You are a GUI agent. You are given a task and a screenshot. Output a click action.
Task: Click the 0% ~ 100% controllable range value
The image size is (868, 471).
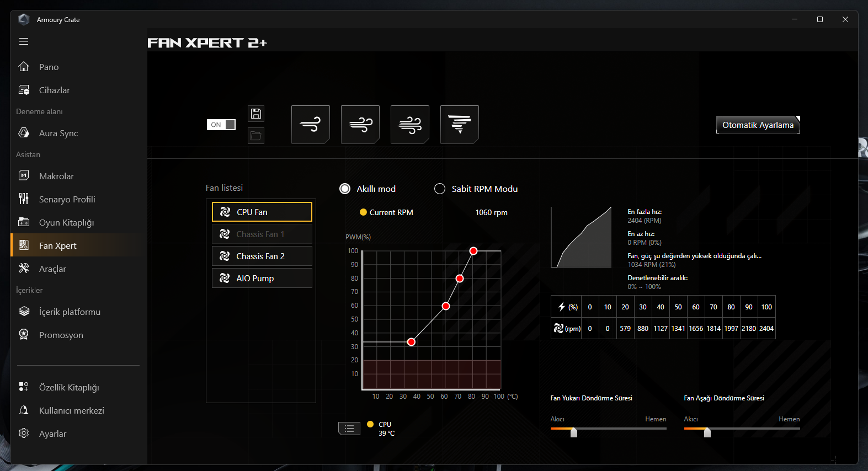644,287
